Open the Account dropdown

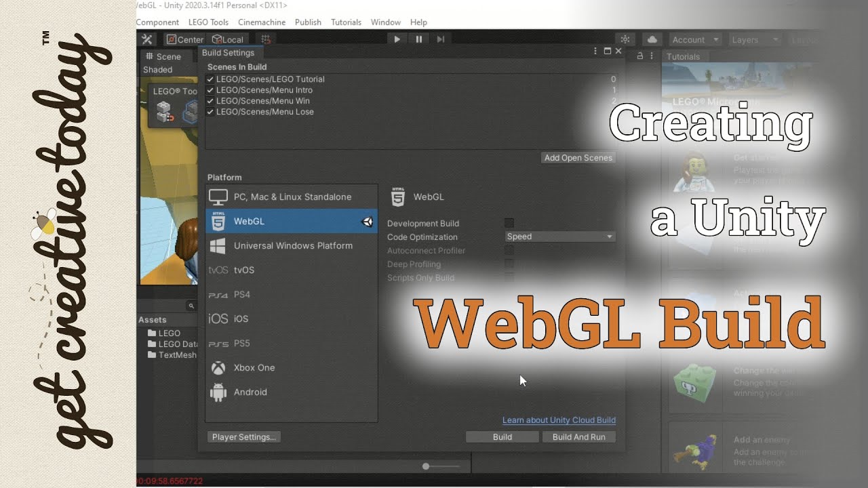(695, 39)
